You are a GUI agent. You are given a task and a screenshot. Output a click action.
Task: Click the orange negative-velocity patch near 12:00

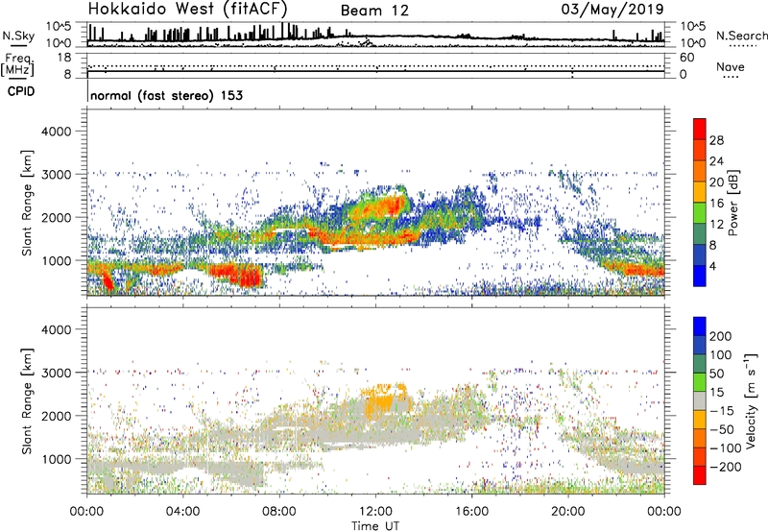pos(383,400)
